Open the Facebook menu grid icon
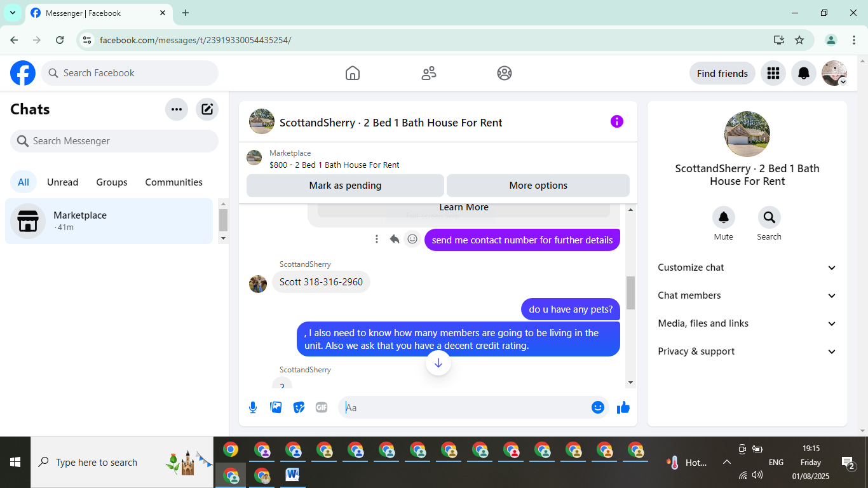Viewport: 868px width, 488px height. [x=773, y=73]
